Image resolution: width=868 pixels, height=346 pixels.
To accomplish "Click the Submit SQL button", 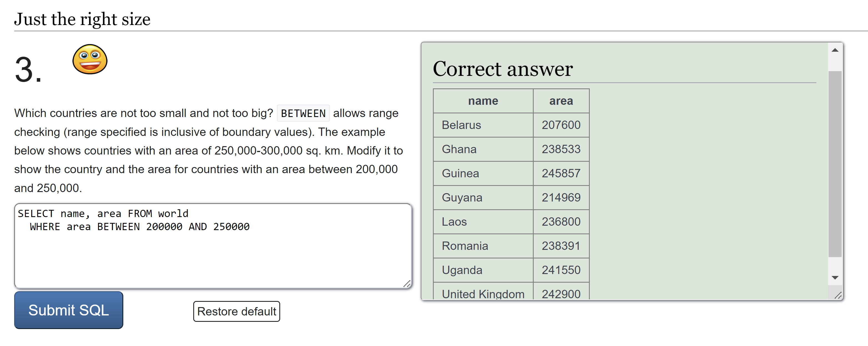I will pos(68,310).
